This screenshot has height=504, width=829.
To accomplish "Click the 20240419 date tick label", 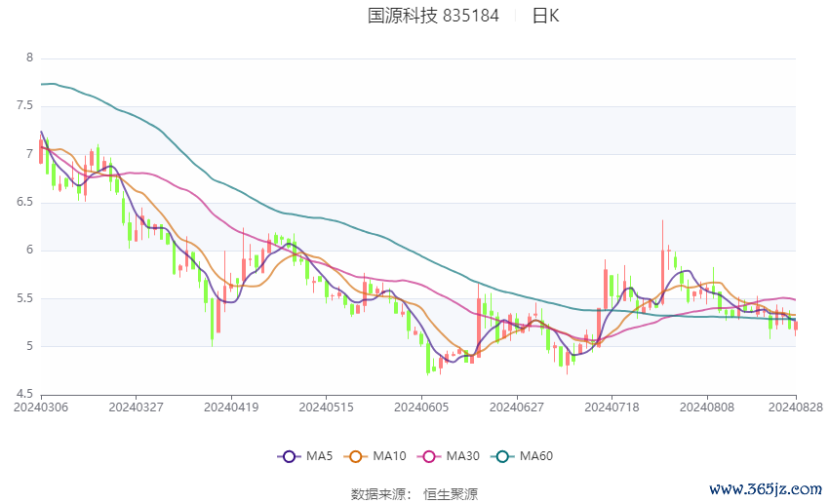I will pyautogui.click(x=231, y=407).
